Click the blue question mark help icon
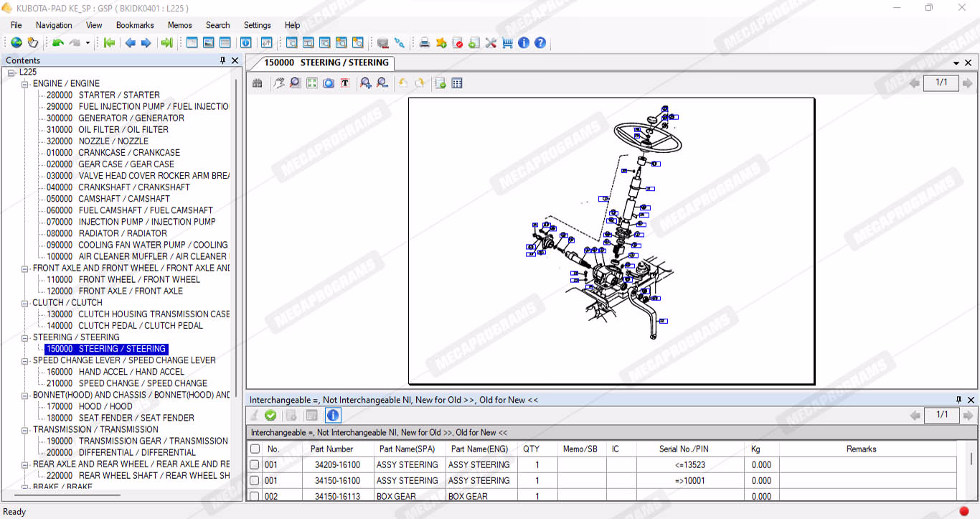The height and width of the screenshot is (519, 980). pyautogui.click(x=540, y=43)
